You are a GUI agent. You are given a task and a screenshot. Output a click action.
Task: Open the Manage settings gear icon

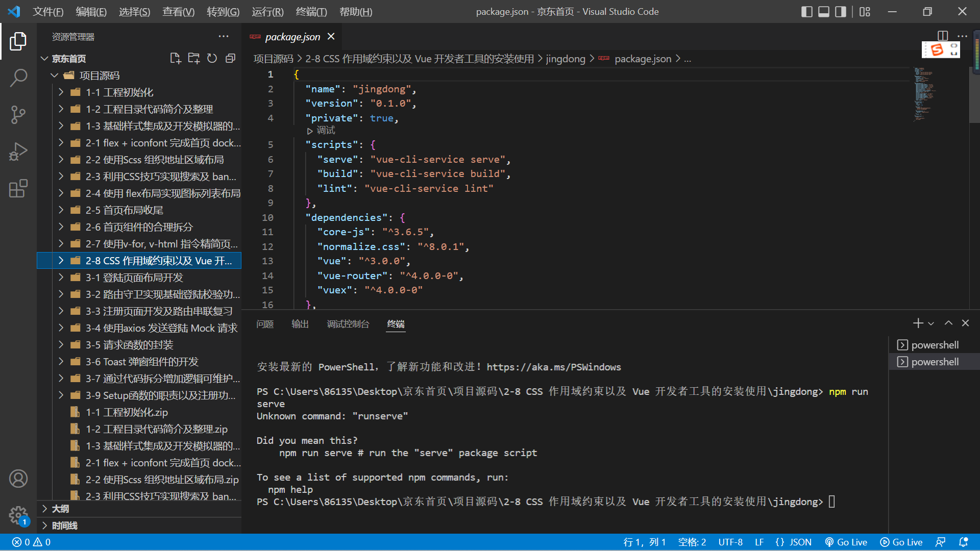(x=18, y=515)
